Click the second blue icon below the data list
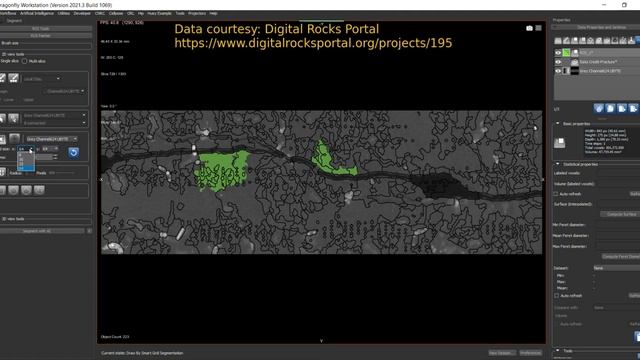The width and height of the screenshot is (640, 360). [x=610, y=108]
